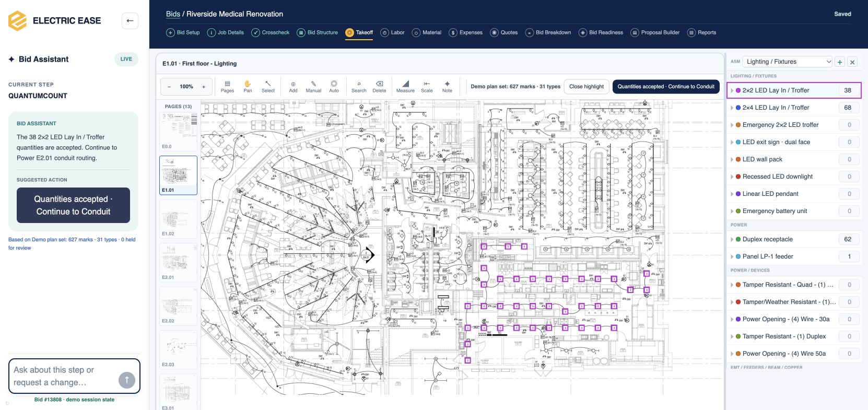Collapse sidebar with the back arrow button
Viewport: 868px width, 410px height.
click(130, 21)
